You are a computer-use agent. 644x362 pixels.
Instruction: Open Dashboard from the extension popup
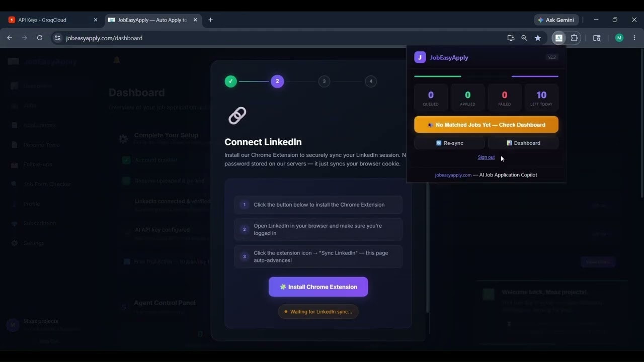pos(523,143)
